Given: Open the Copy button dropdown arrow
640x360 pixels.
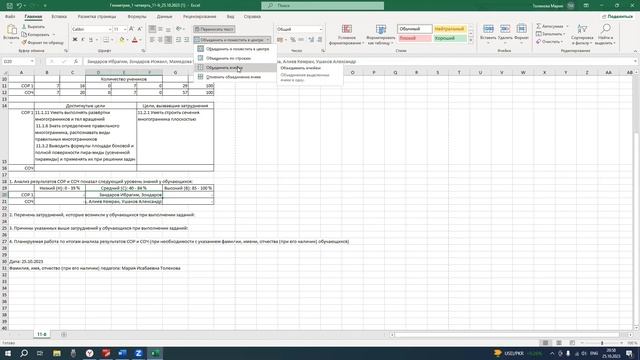Looking at the screenshot, I should click(x=54, y=35).
